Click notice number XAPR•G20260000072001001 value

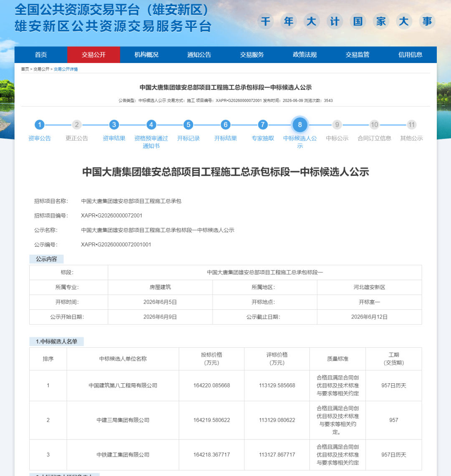[116, 245]
